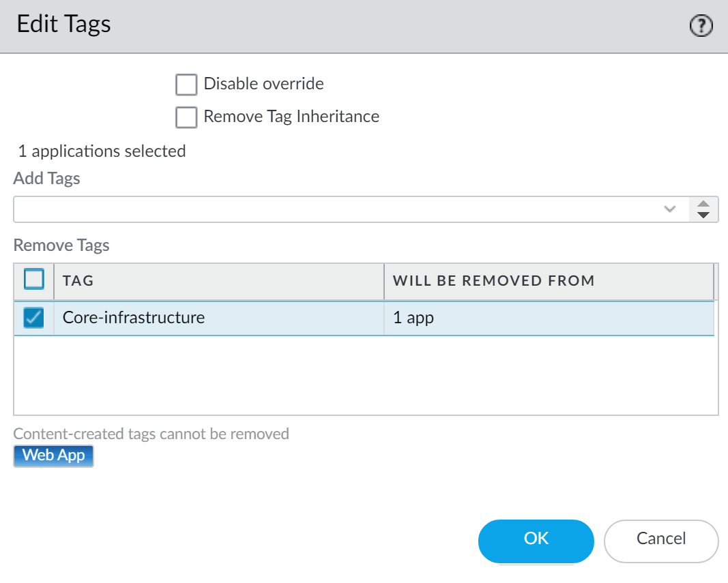
Task: Expand the Add Tags dropdown chevron
Action: [670, 209]
